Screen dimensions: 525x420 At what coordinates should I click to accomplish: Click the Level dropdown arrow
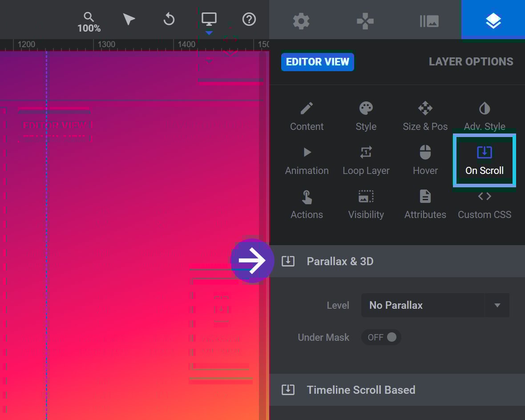497,306
